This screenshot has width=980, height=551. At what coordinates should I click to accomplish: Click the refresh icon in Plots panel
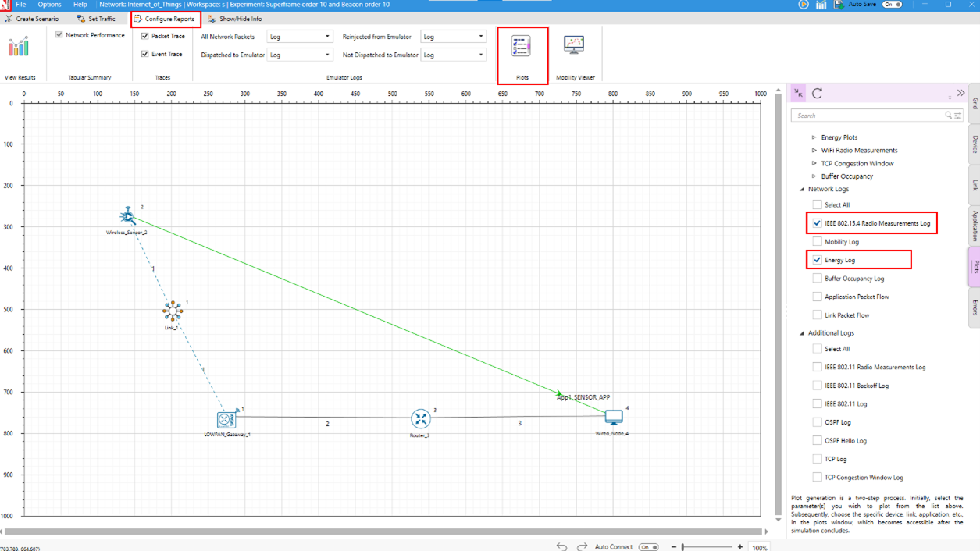[817, 94]
